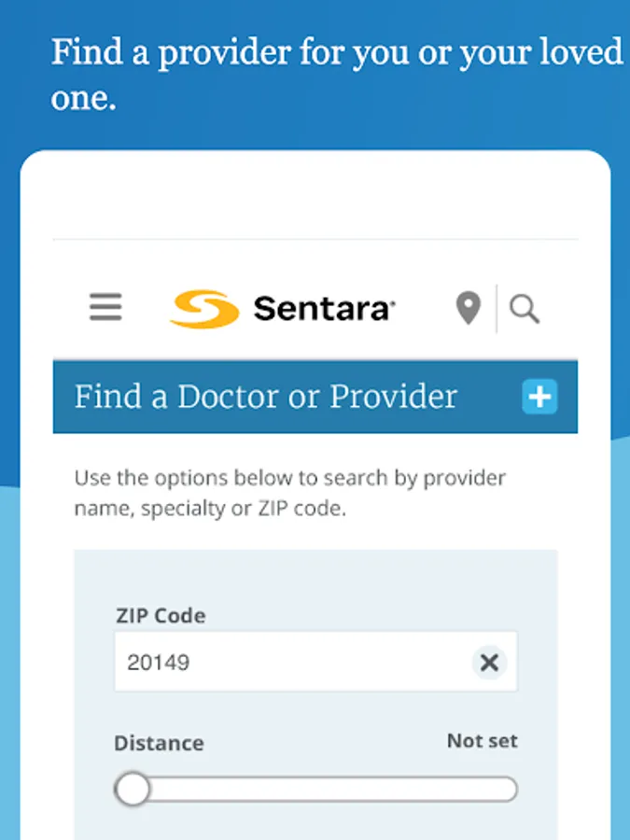
Task: Click the middle of the Distance slider track
Action: tap(317, 790)
